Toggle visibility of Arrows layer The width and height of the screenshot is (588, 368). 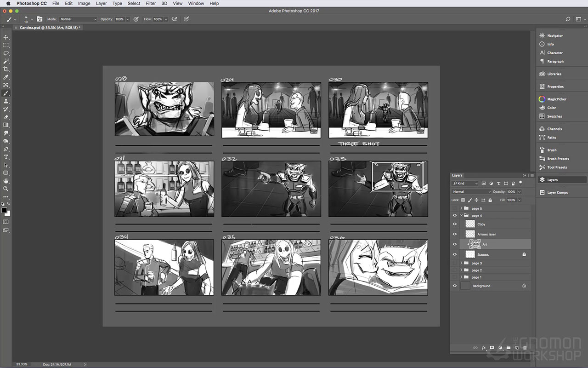click(x=455, y=234)
